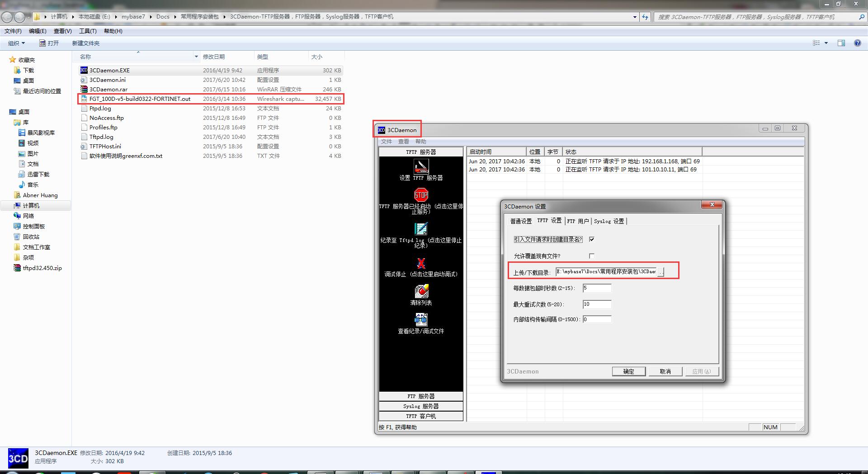868x474 pixels.
Task: Click 打开 button in Explorer toolbar
Action: (49, 43)
